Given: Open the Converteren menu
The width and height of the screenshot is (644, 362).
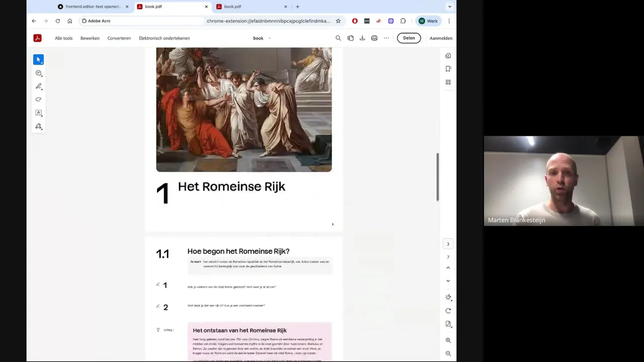Looking at the screenshot, I should pyautogui.click(x=119, y=38).
